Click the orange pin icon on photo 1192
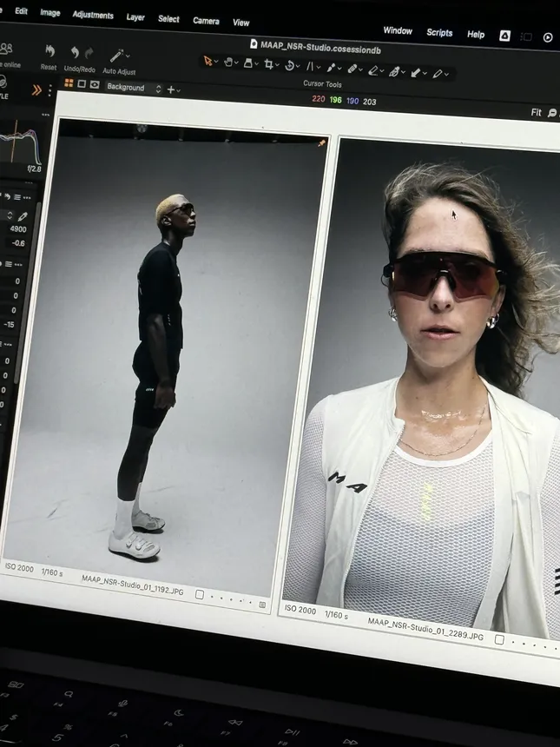560x747 pixels. coord(321,142)
